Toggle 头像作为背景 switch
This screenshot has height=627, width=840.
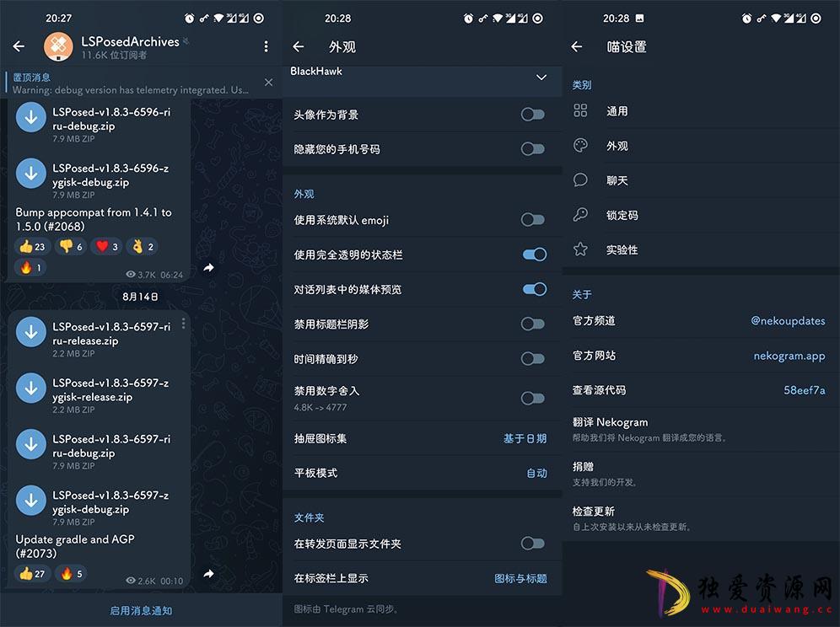(533, 114)
